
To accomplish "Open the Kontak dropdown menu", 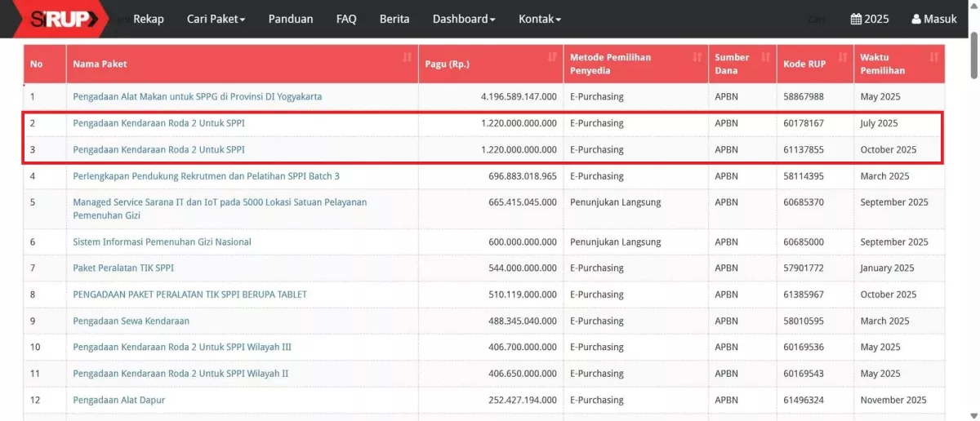I will (x=539, y=19).
